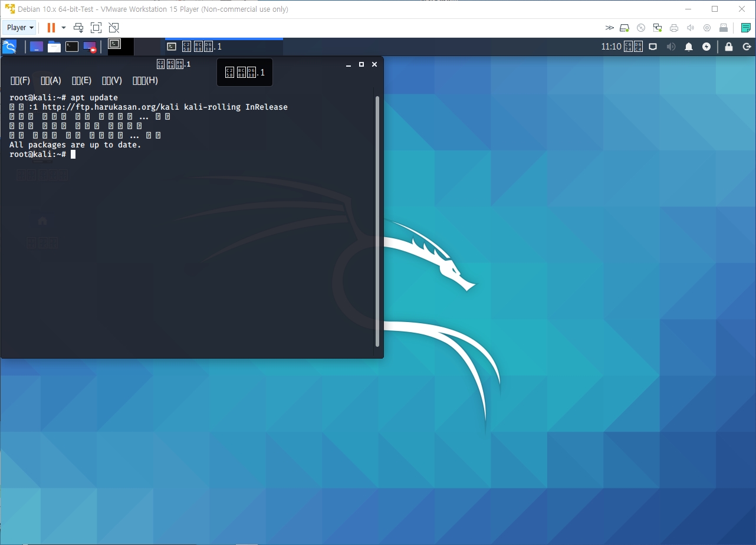
Task: Open the Kali dragon applications menu
Action: (9, 47)
